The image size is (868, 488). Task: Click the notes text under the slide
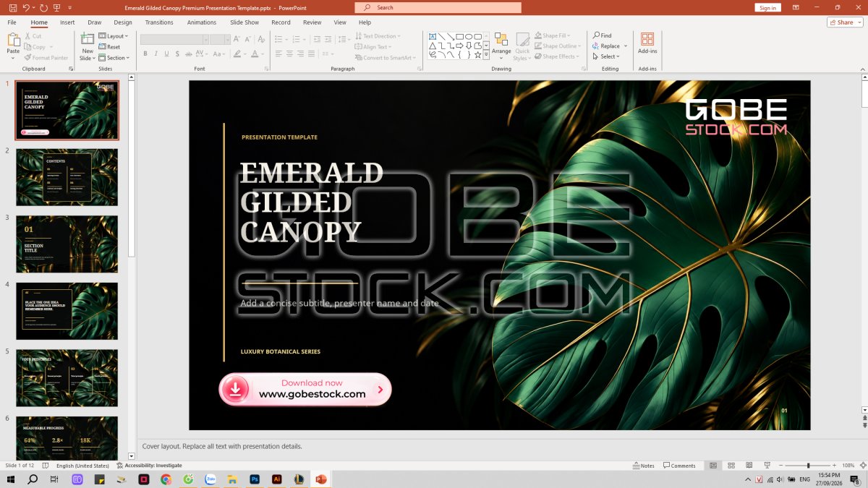(x=222, y=446)
